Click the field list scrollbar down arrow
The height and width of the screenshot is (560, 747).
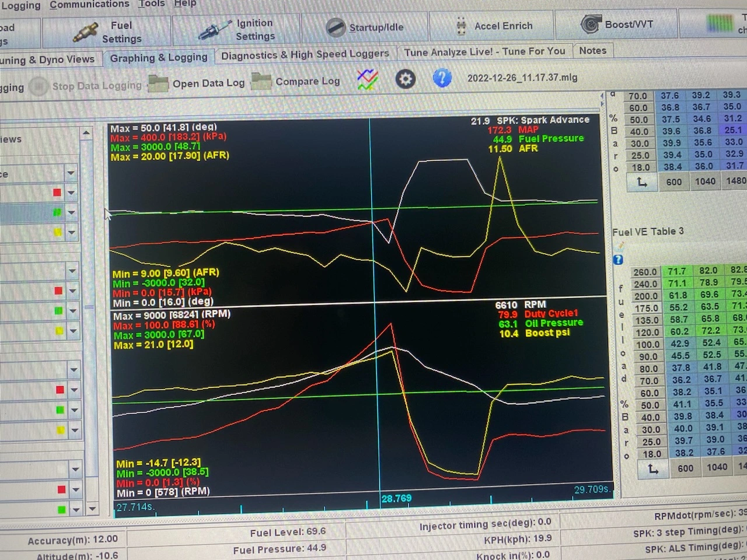(92, 509)
